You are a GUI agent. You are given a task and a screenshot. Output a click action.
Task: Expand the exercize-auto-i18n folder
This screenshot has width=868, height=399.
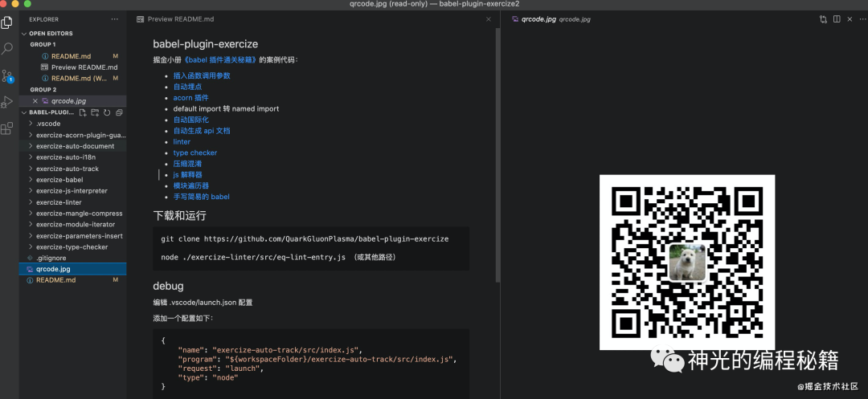point(31,157)
